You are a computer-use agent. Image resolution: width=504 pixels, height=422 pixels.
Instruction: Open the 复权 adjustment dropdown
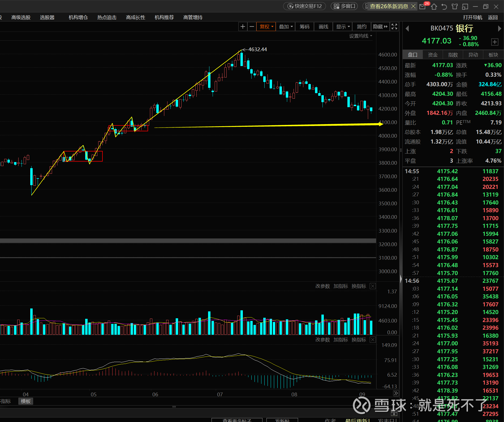pos(266,27)
